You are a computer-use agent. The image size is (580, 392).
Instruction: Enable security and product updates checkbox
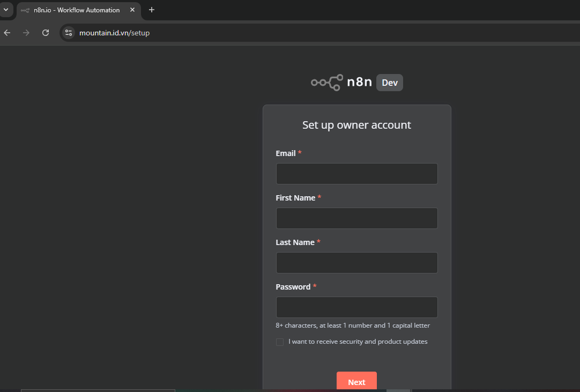(280, 342)
